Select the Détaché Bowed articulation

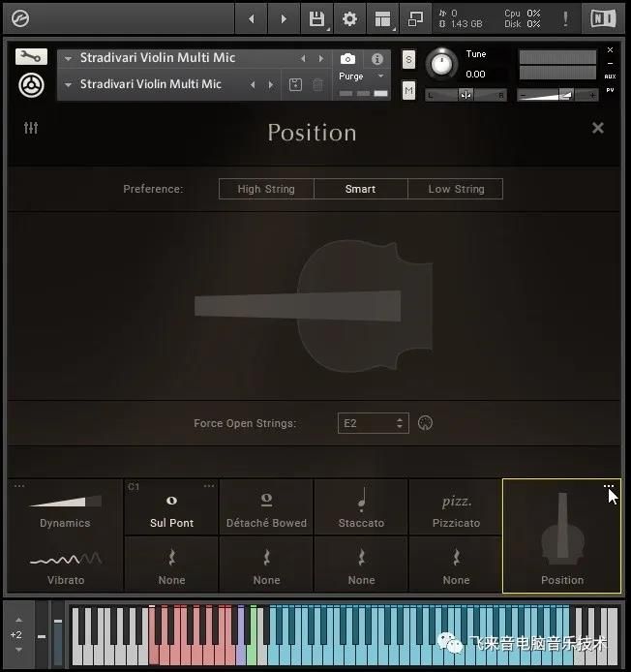pyautogui.click(x=266, y=507)
